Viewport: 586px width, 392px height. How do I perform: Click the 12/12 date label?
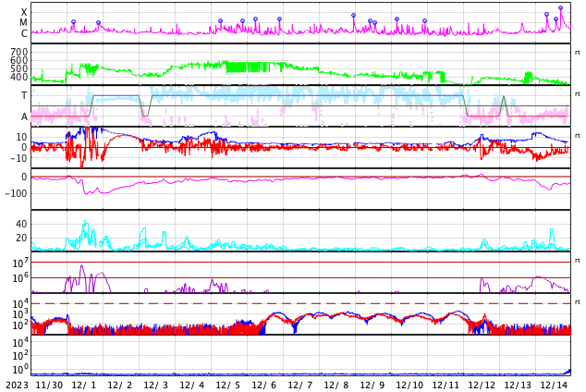coord(482,386)
